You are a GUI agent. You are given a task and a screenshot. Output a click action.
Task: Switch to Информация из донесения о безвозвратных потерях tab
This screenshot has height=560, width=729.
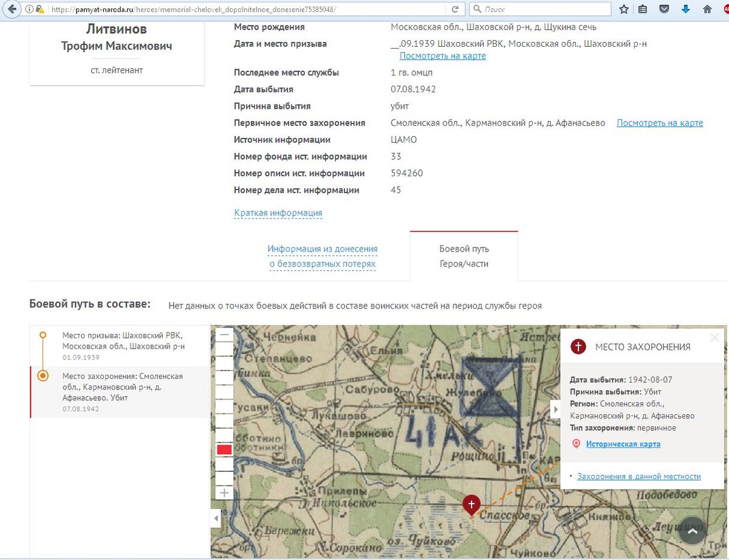322,256
